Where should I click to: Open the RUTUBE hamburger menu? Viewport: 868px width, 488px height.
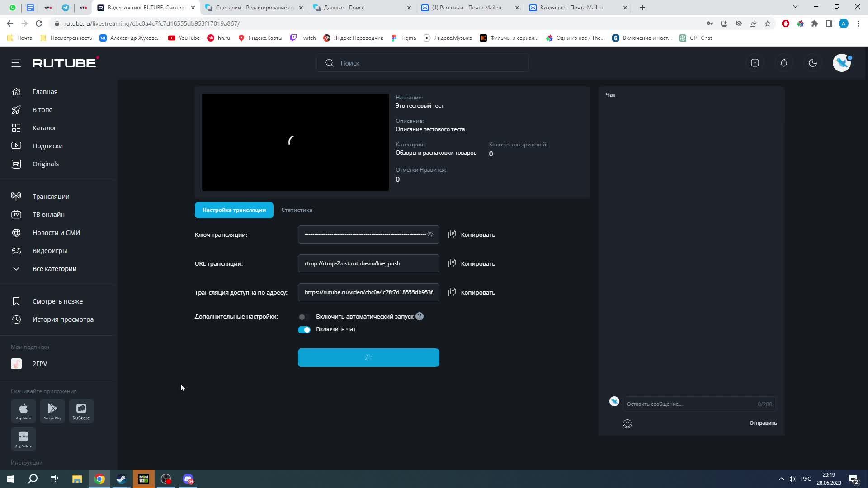(16, 63)
